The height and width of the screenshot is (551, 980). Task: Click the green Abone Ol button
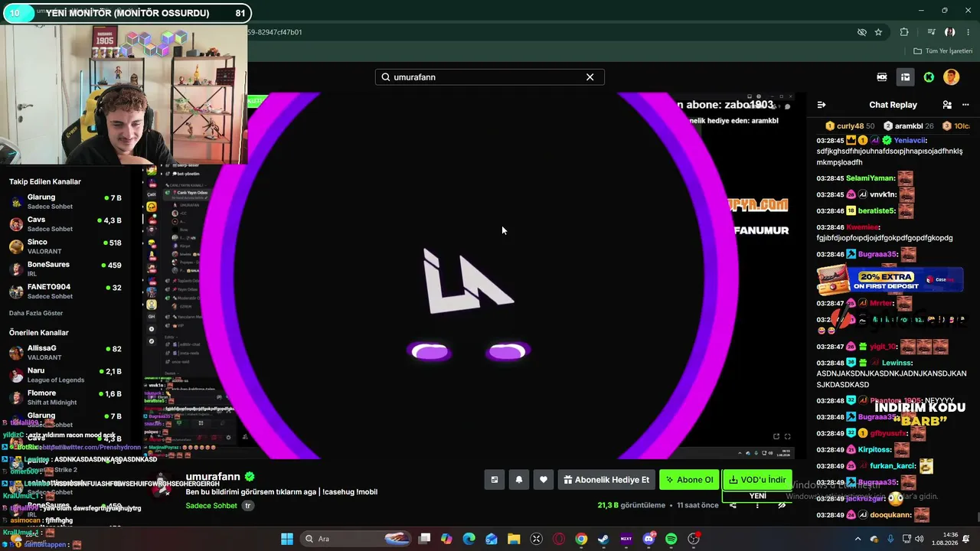tap(689, 480)
